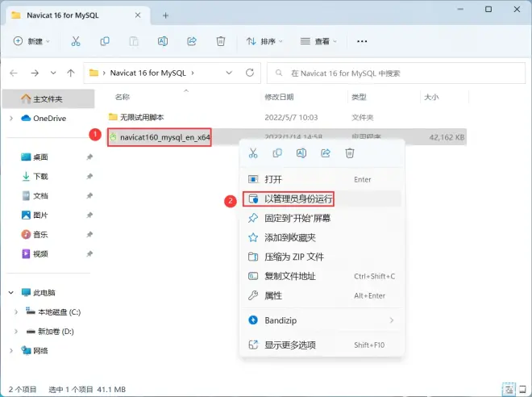The width and height of the screenshot is (532, 397).
Task: Click the context menu Rename icon
Action: click(x=301, y=153)
